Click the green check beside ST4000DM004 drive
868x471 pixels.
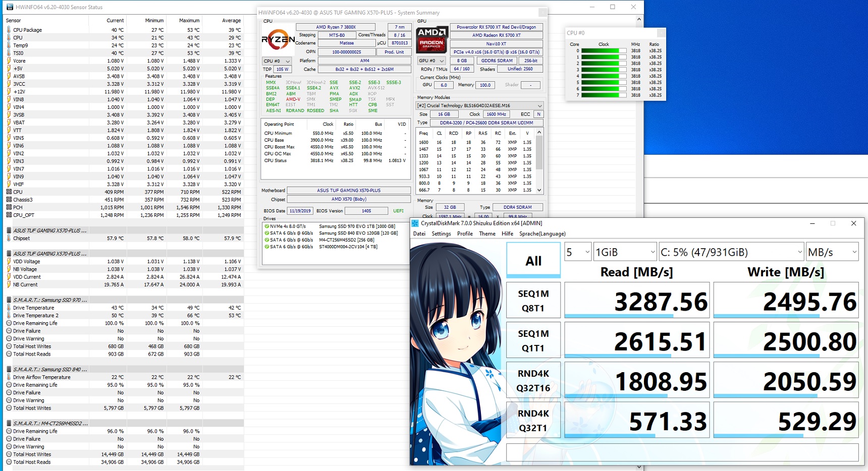266,247
